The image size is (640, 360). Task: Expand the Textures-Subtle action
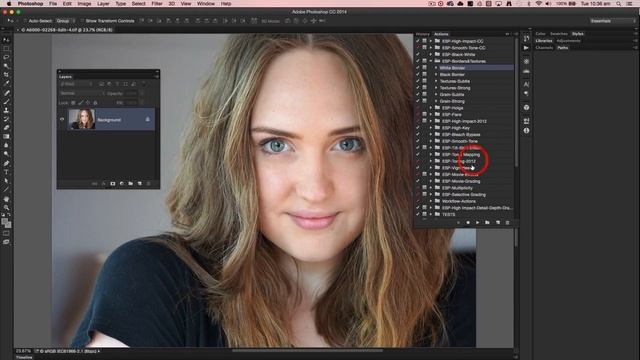tap(436, 81)
